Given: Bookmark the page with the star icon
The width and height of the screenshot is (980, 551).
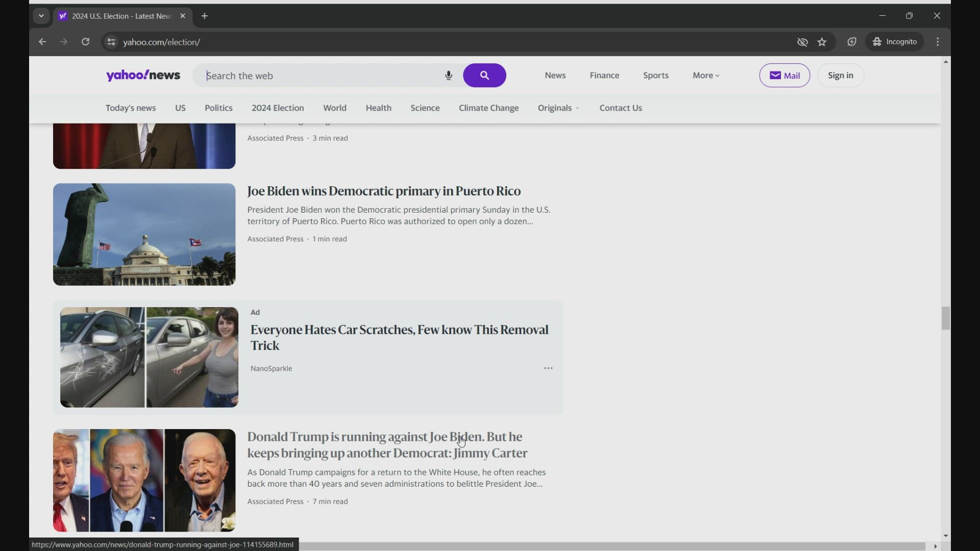Looking at the screenshot, I should [x=822, y=42].
